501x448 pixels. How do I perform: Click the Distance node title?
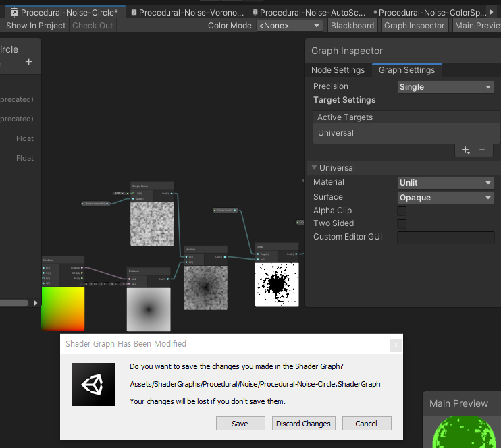tap(134, 271)
